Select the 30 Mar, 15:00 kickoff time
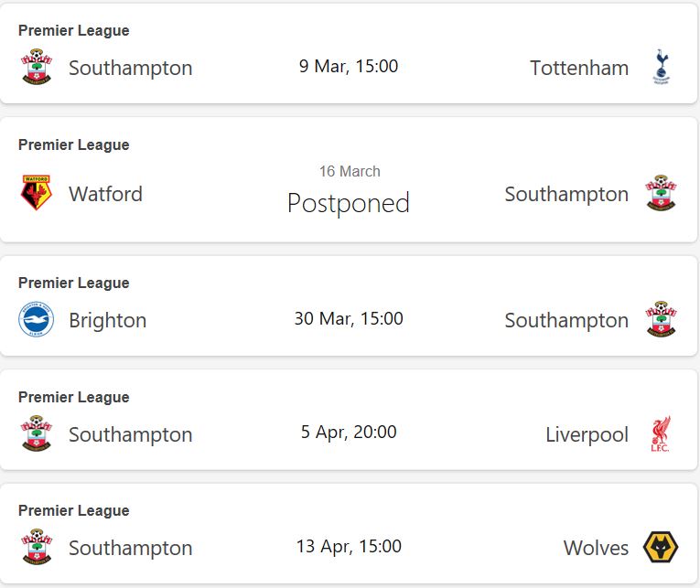The image size is (700, 588). tap(349, 318)
